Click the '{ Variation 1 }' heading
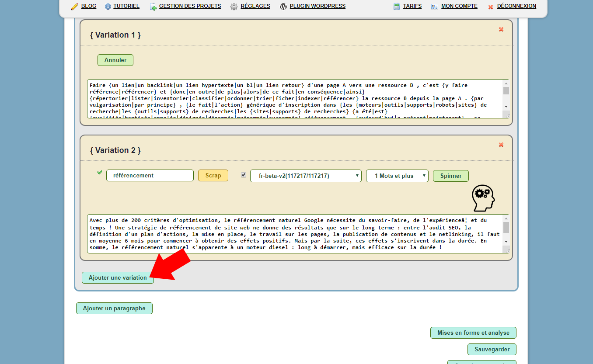The width and height of the screenshot is (593, 364). (115, 35)
